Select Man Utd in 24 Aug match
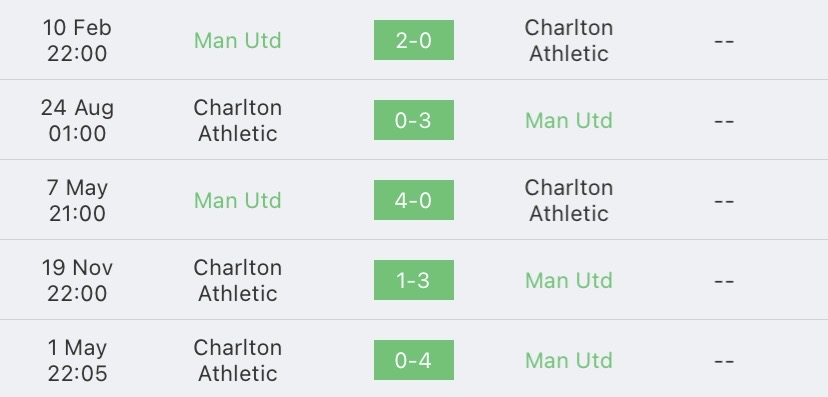828x397 pixels. 569,120
